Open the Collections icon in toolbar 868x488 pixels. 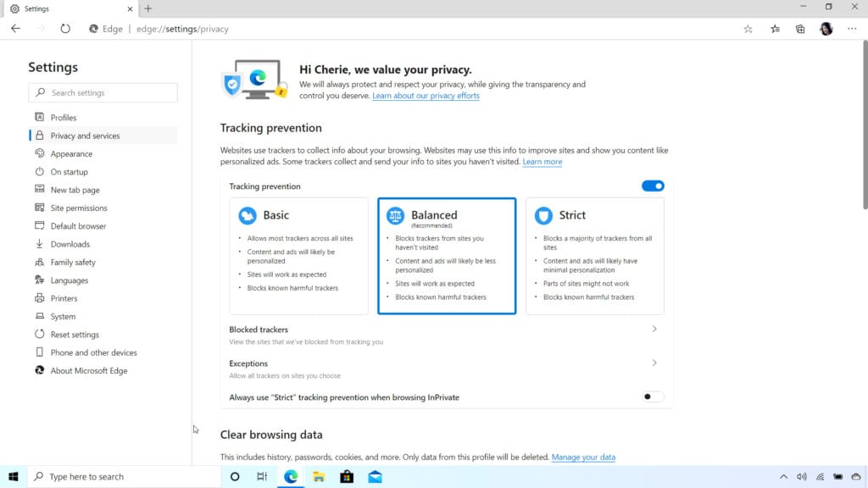pyautogui.click(x=800, y=29)
